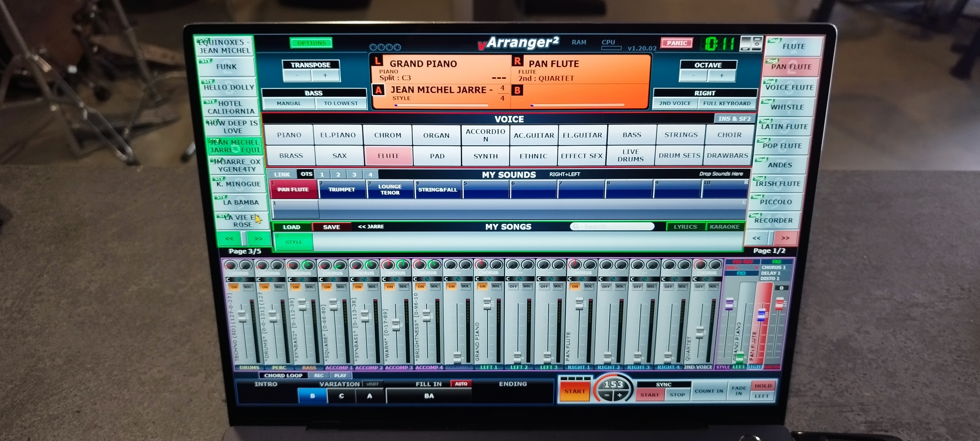Image resolution: width=980 pixels, height=441 pixels.
Task: Click the TRANSPOSE minus button
Action: pos(297,75)
